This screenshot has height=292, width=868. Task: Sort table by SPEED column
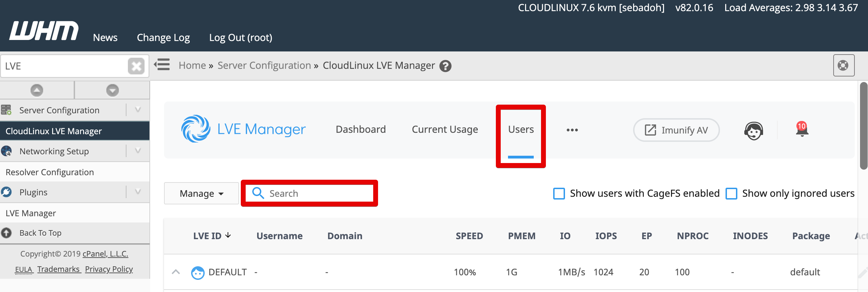469,236
